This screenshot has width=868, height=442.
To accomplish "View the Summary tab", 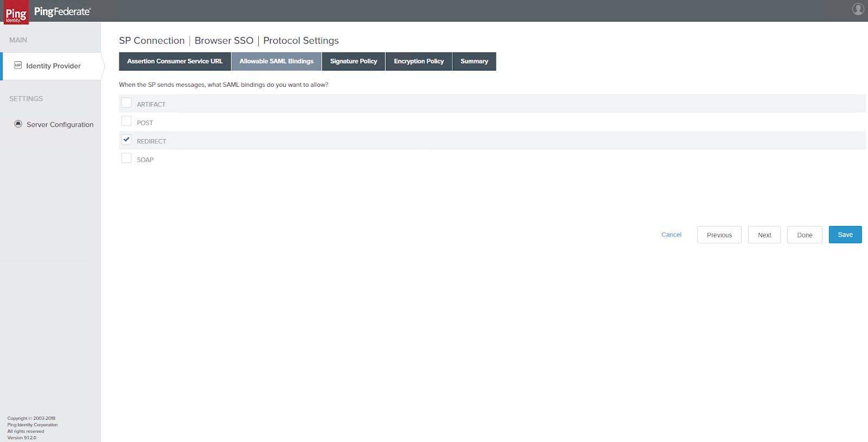I will pos(474,61).
